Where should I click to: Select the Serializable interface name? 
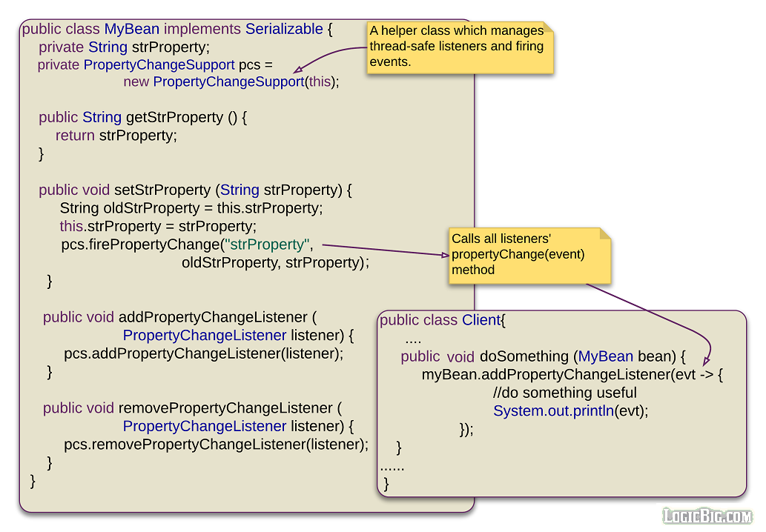point(284,29)
